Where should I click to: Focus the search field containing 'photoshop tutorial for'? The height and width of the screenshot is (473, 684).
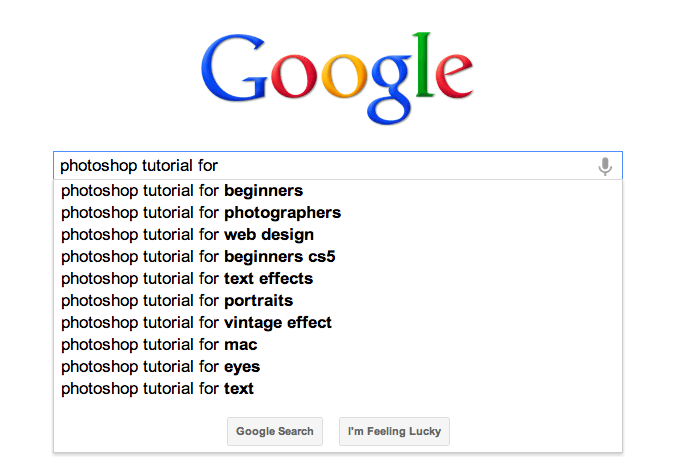[x=320, y=166]
